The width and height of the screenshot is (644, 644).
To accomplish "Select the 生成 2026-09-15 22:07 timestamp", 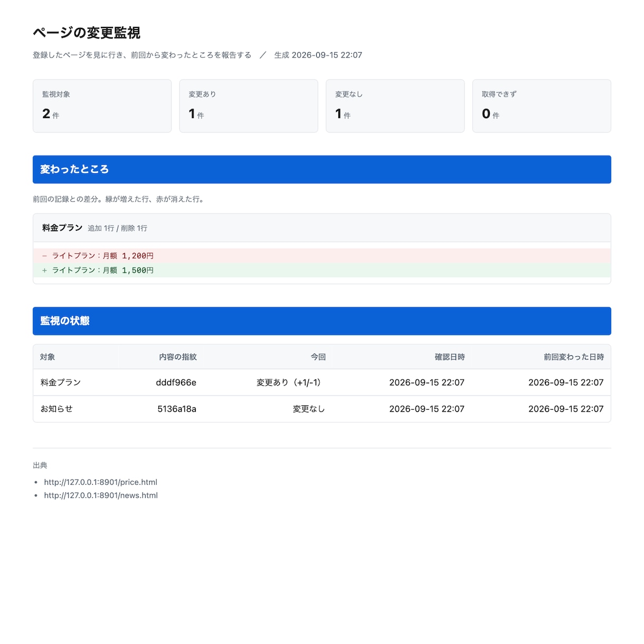I will pos(318,55).
